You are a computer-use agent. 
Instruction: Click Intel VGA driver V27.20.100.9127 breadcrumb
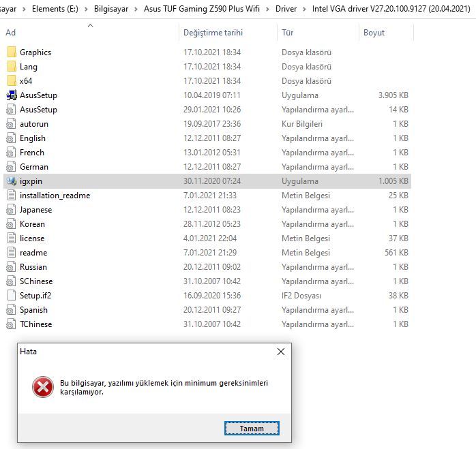(x=391, y=9)
